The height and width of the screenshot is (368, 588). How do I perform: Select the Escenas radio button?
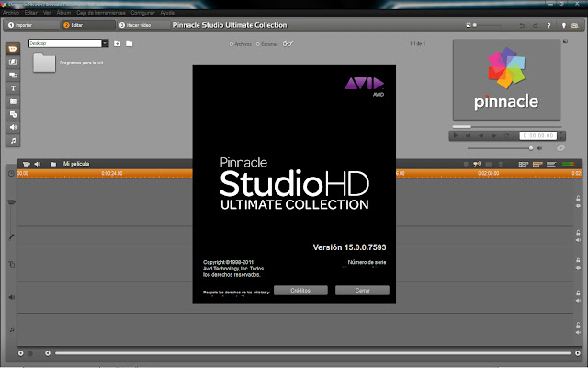tap(257, 44)
